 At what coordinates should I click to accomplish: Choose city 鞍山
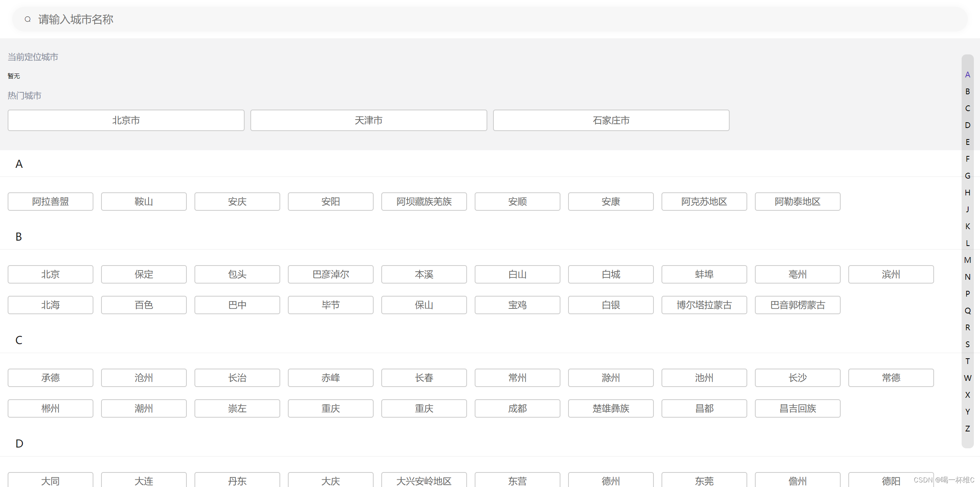pyautogui.click(x=144, y=202)
